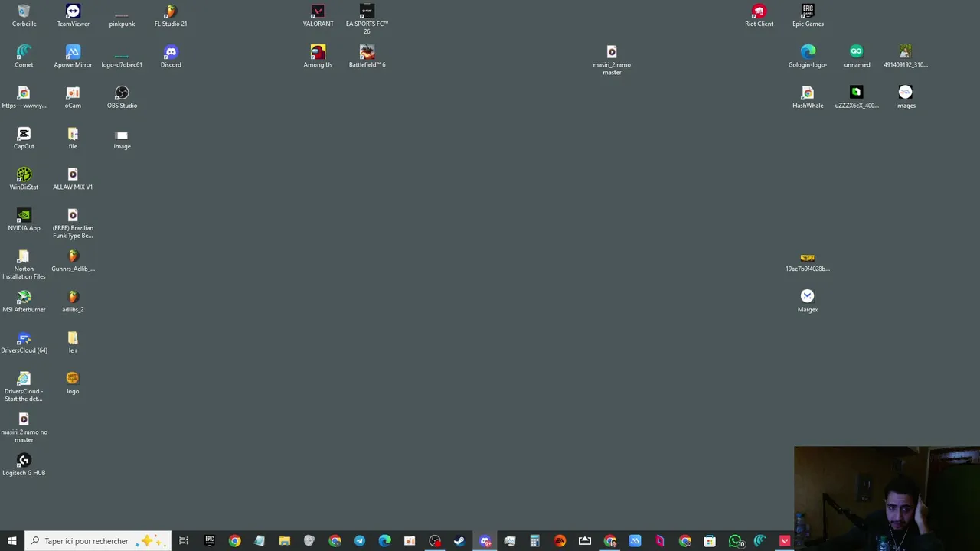Viewport: 980px width, 551px height.
Task: Open Margex desktop shortcut
Action: pos(808,301)
